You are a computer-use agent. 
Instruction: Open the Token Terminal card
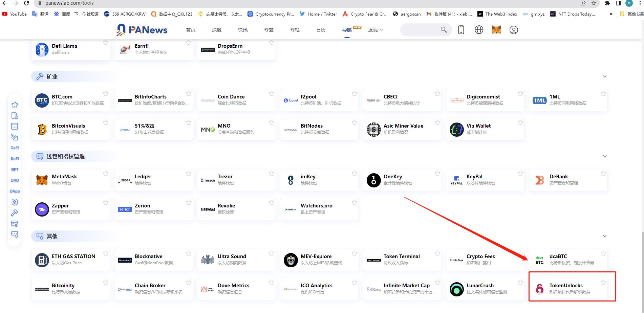(402, 260)
